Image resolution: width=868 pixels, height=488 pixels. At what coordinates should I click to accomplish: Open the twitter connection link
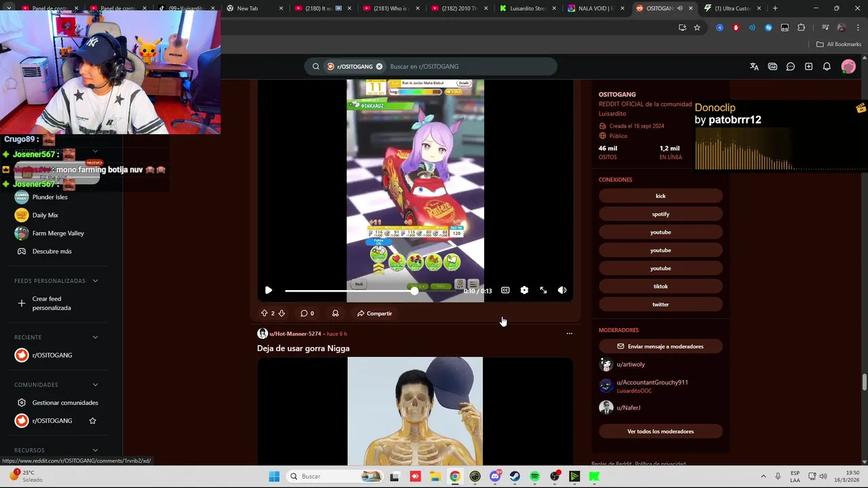point(660,304)
